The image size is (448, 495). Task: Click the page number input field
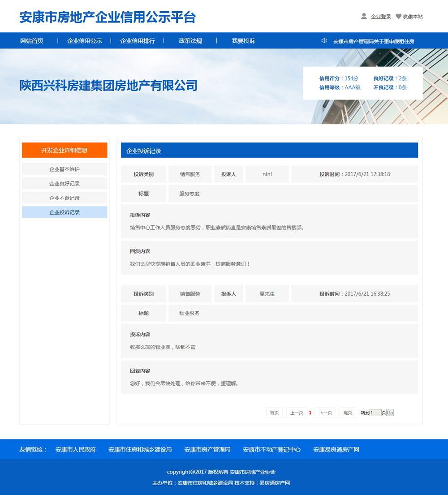coord(375,413)
